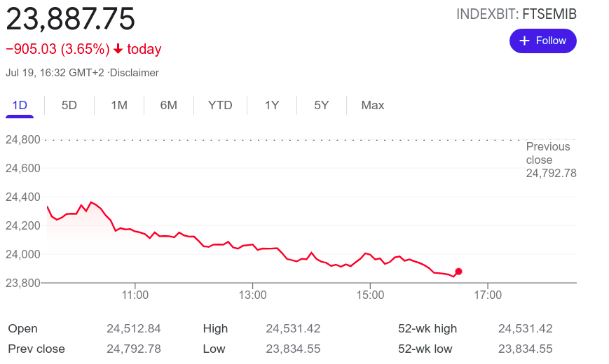Click the plus icon on Follow button
Viewport: 609px width, 364px height.
click(524, 41)
